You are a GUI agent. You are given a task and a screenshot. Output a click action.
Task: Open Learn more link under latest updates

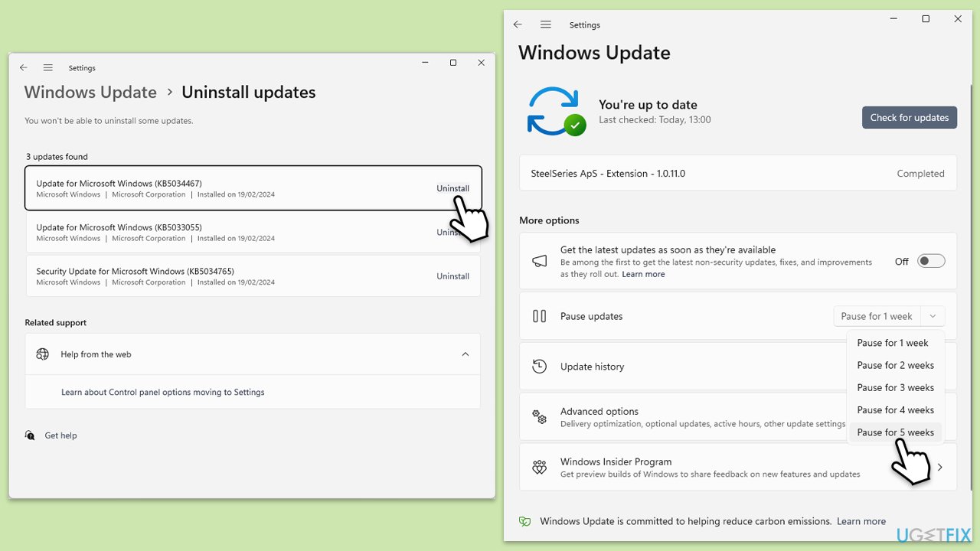[x=643, y=274]
